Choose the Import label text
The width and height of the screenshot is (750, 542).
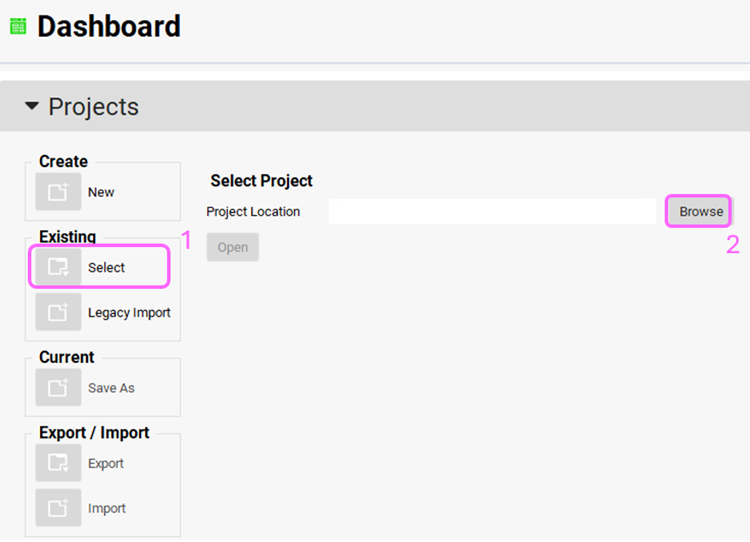coord(107,508)
